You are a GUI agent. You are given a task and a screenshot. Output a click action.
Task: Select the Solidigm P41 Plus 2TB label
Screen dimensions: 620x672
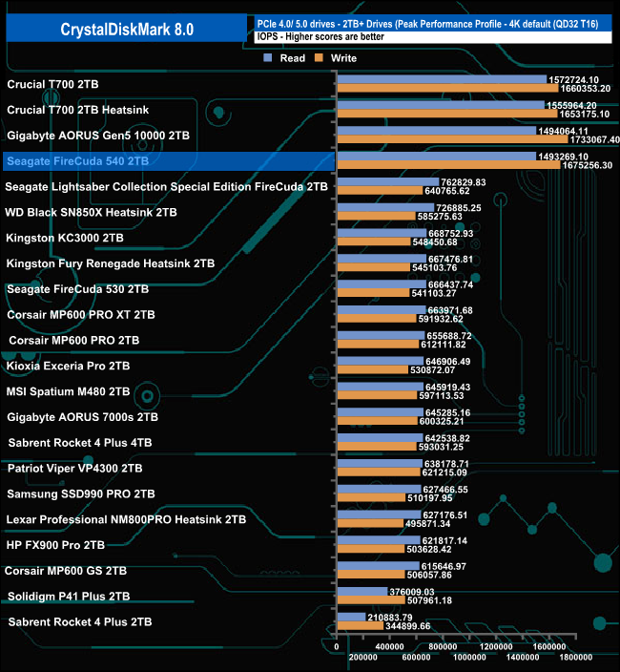pyautogui.click(x=69, y=597)
